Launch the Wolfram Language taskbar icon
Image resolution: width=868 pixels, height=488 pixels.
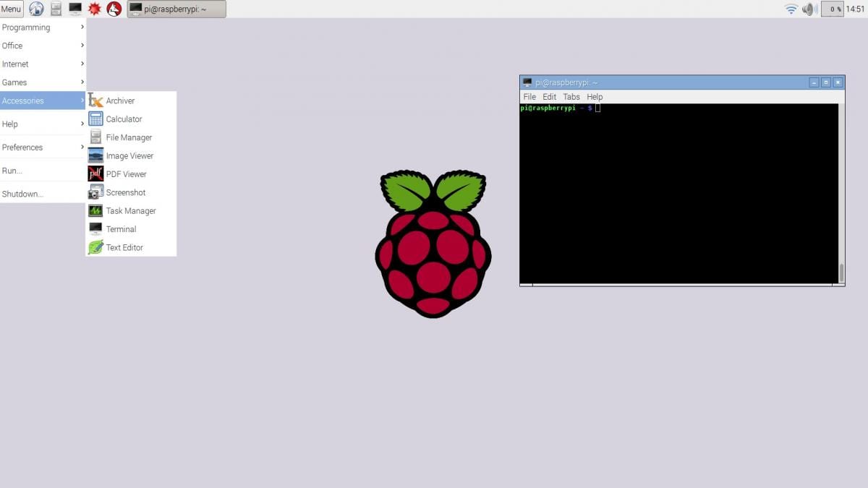[113, 9]
